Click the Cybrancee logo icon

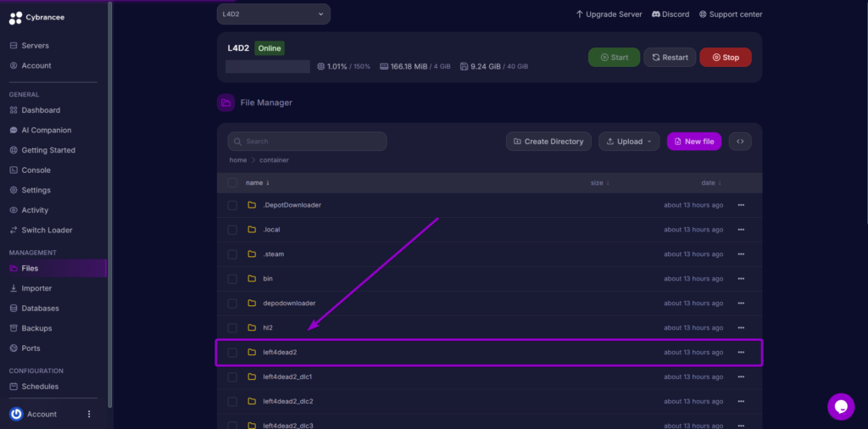(x=15, y=18)
